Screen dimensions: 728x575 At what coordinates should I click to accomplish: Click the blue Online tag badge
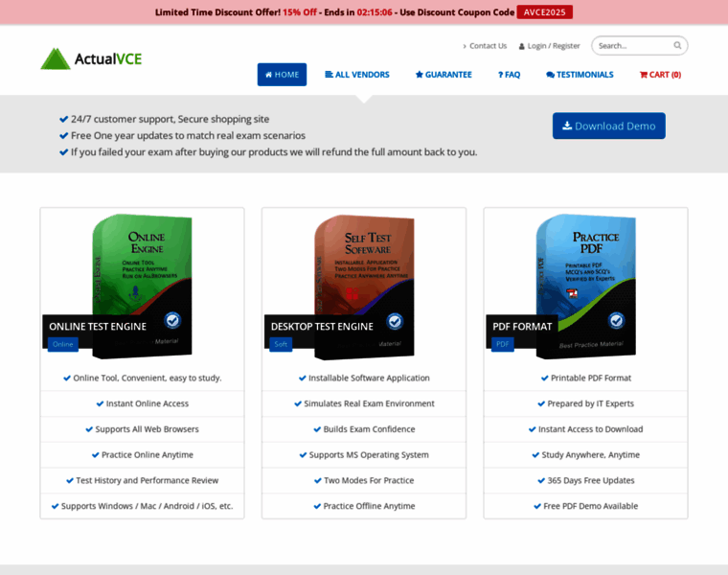point(63,344)
